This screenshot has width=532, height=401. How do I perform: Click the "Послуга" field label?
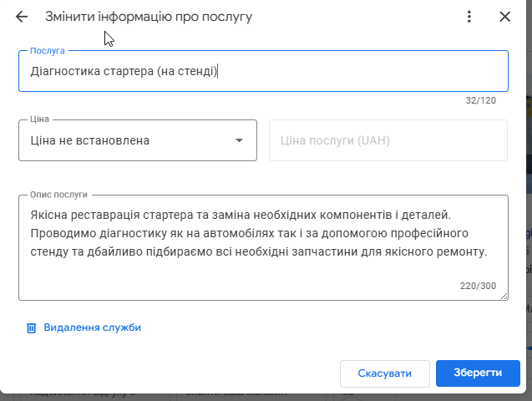[47, 52]
